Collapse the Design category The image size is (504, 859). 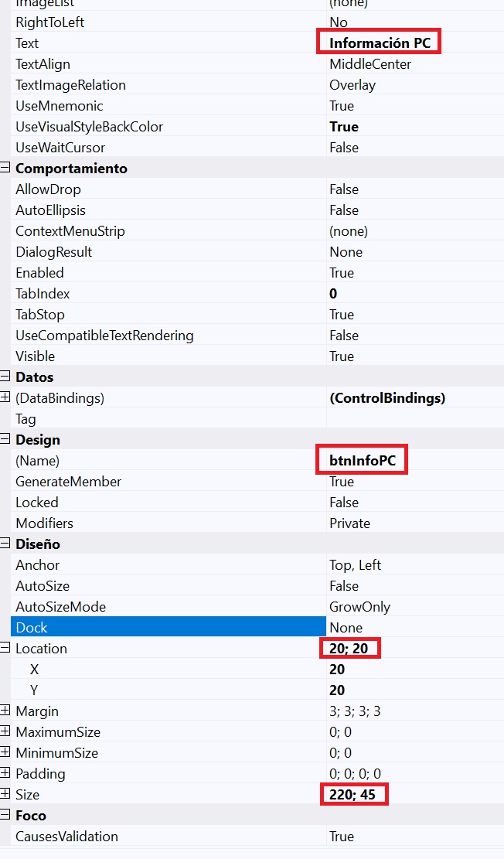5,439
